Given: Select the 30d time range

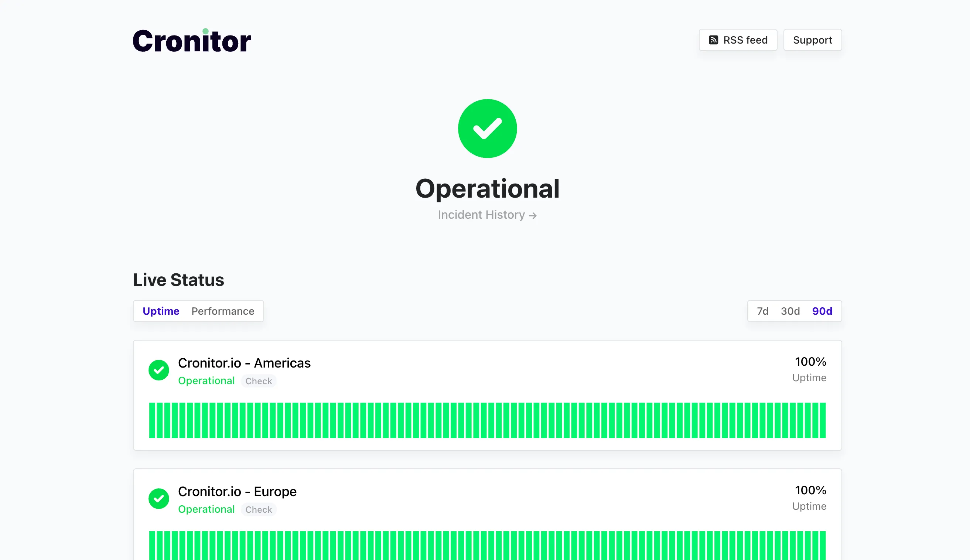Looking at the screenshot, I should (x=790, y=311).
